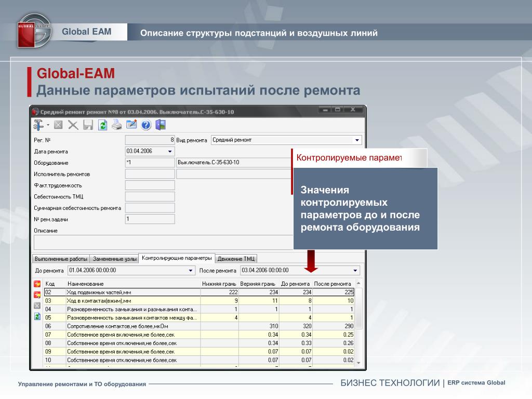Viewport: 532px width, 399px height.
Task: Switch to the Замененные узлы tab
Action: pos(115,259)
